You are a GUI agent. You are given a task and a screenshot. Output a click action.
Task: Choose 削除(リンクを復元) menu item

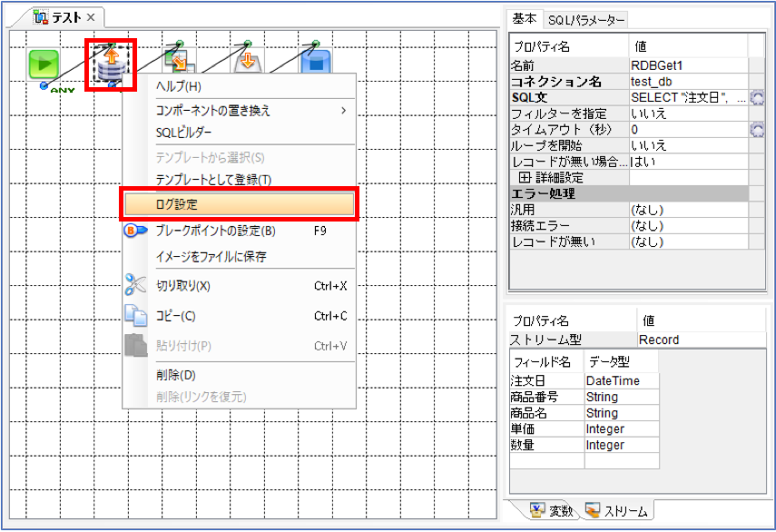(240, 397)
